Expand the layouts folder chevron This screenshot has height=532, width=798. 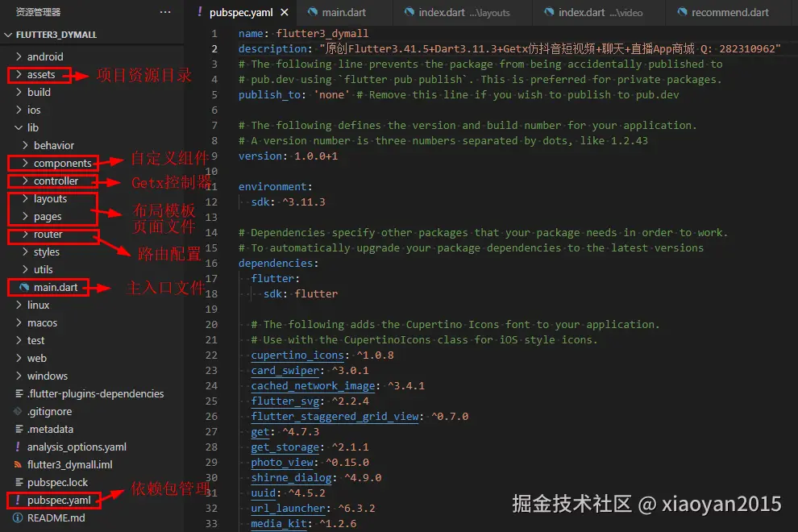[x=26, y=198]
